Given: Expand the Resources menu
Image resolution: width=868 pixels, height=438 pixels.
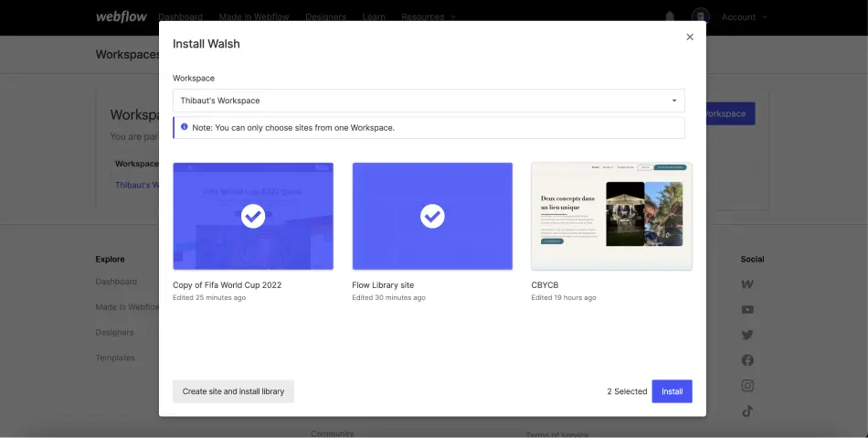Looking at the screenshot, I should click(429, 17).
